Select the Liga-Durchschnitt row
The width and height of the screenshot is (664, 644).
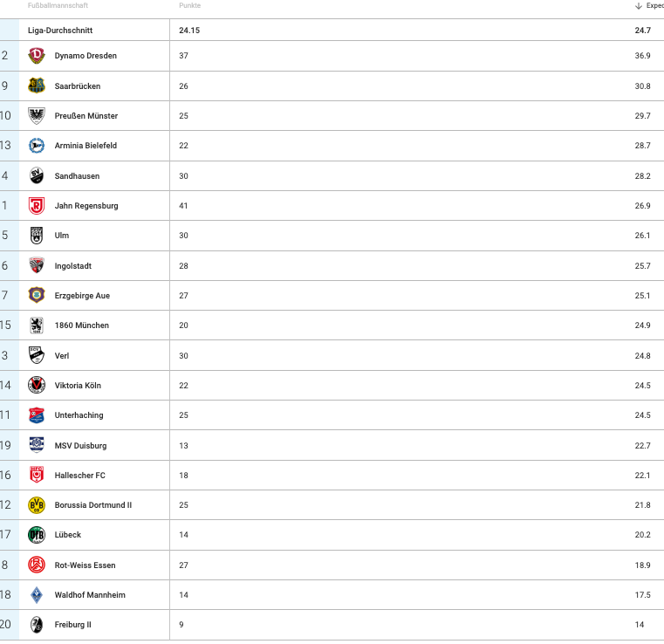(x=332, y=30)
